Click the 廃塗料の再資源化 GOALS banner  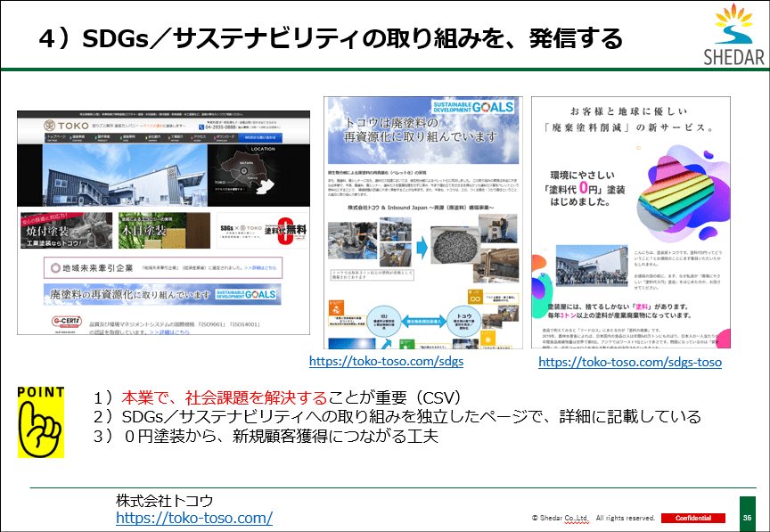point(162,294)
